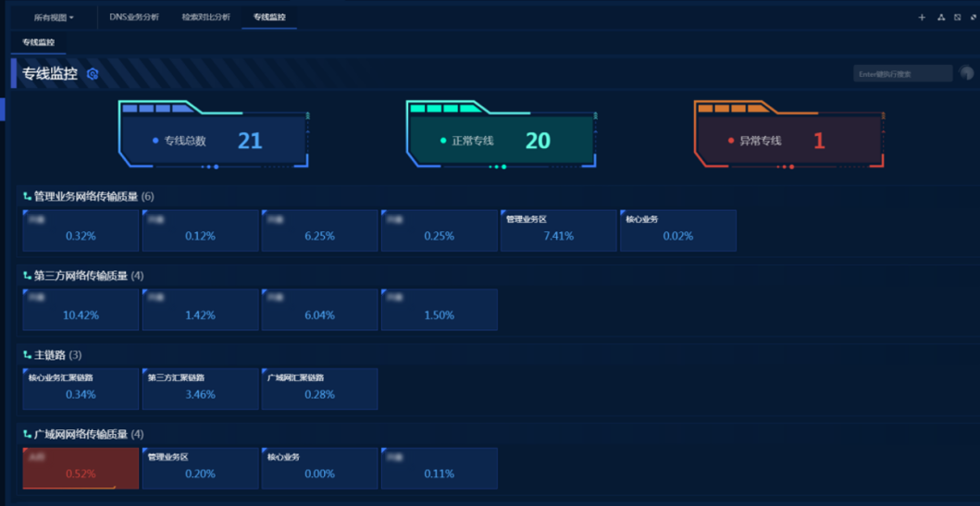Select the 专线监控 sub-tab below the top bar
Screen dimensions: 980x506
tap(39, 43)
